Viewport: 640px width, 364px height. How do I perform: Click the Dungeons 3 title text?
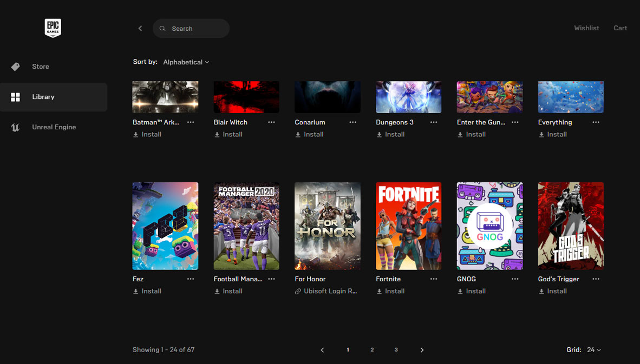(395, 122)
